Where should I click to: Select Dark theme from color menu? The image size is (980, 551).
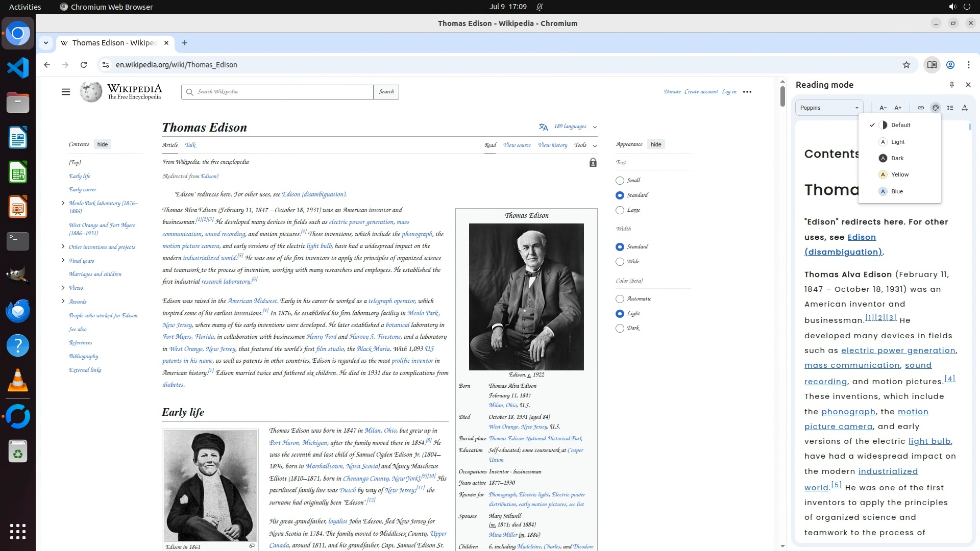[897, 158]
